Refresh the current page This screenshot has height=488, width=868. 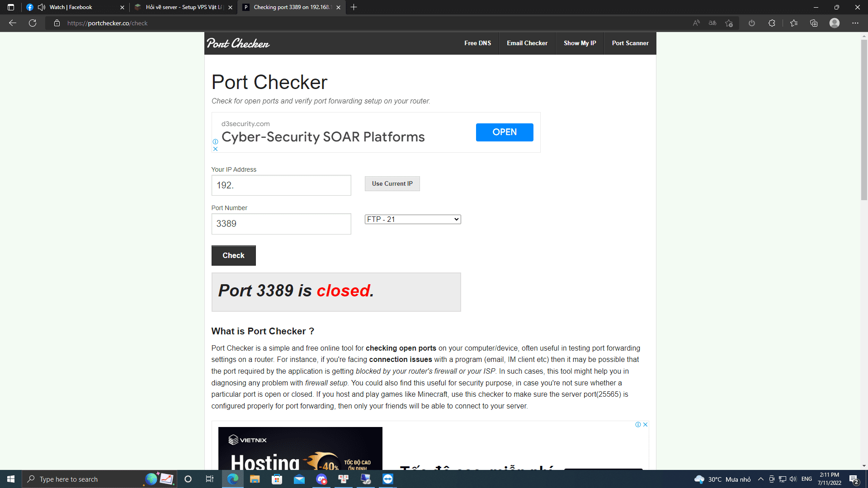pos(33,23)
